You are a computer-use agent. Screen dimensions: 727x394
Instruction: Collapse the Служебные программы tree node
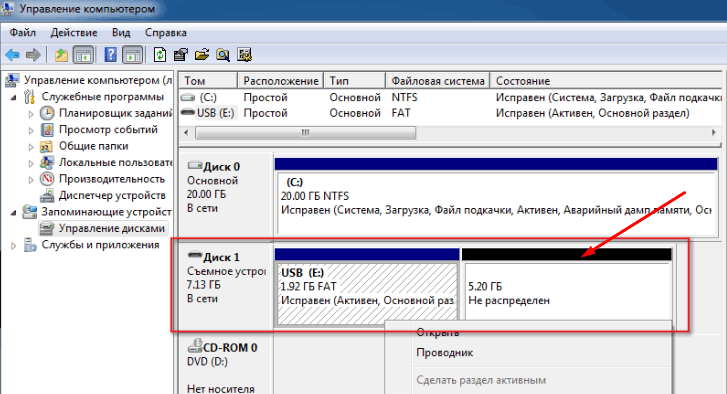[x=14, y=98]
